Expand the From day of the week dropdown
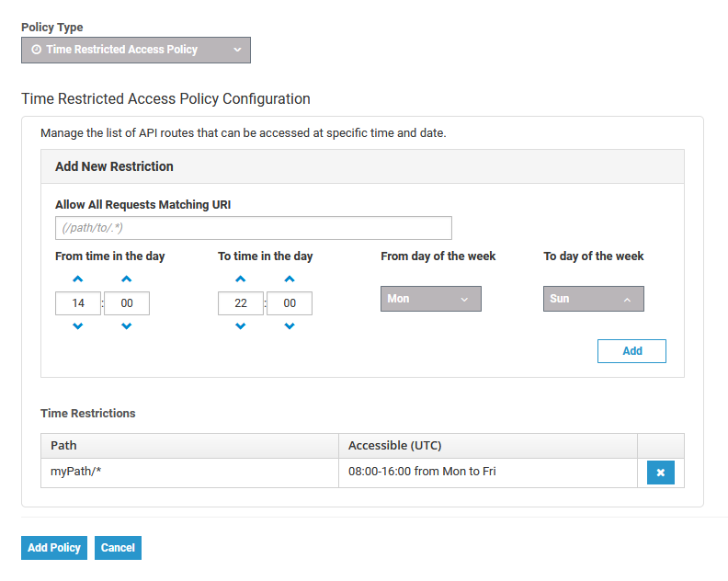The height and width of the screenshot is (581, 728). [x=430, y=299]
